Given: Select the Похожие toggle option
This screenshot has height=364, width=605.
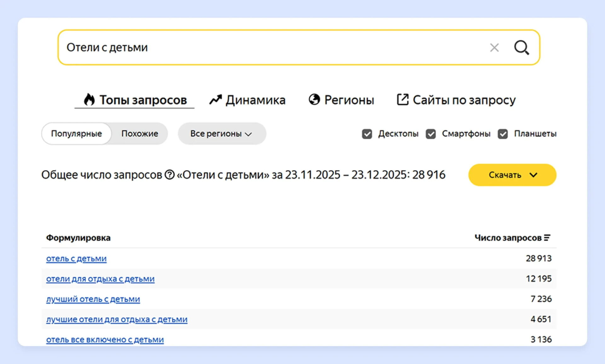Looking at the screenshot, I should [140, 134].
